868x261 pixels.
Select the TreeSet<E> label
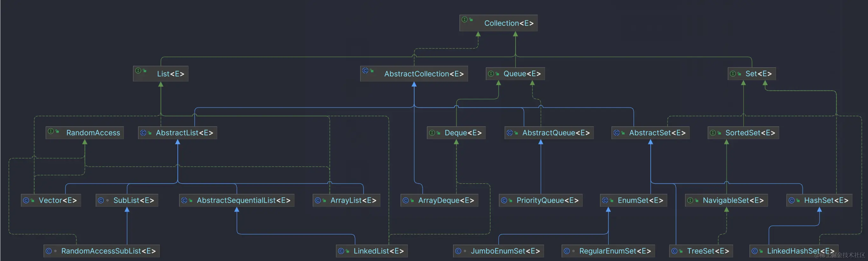coord(708,251)
